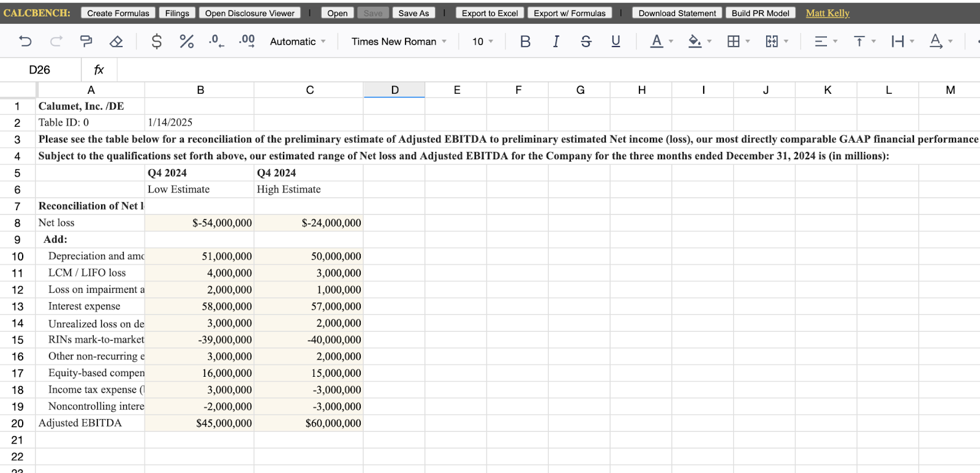Click horizontal align icon
Image resolution: width=980 pixels, height=473 pixels.
[821, 41]
